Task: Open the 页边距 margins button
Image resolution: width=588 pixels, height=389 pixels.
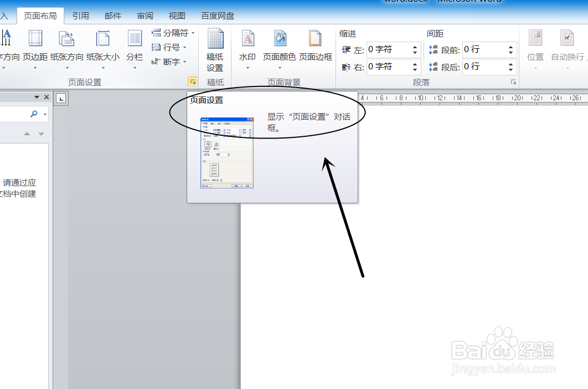Action: pos(35,49)
